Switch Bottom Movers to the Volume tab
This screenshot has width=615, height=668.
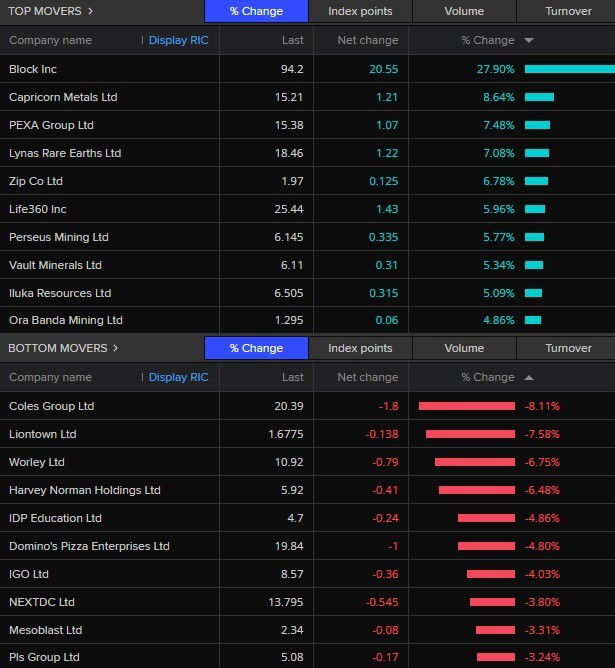(464, 348)
